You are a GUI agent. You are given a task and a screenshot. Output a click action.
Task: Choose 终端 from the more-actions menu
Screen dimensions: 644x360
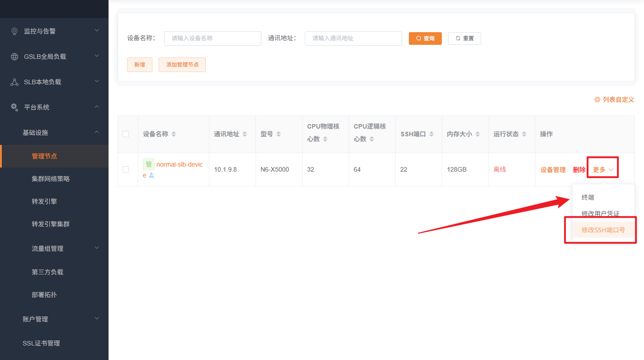point(587,197)
